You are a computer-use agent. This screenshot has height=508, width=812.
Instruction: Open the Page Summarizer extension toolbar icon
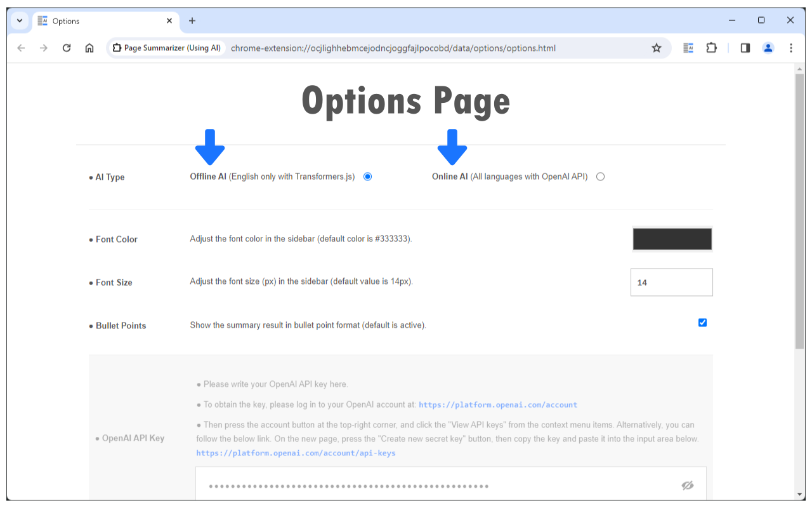pos(688,48)
